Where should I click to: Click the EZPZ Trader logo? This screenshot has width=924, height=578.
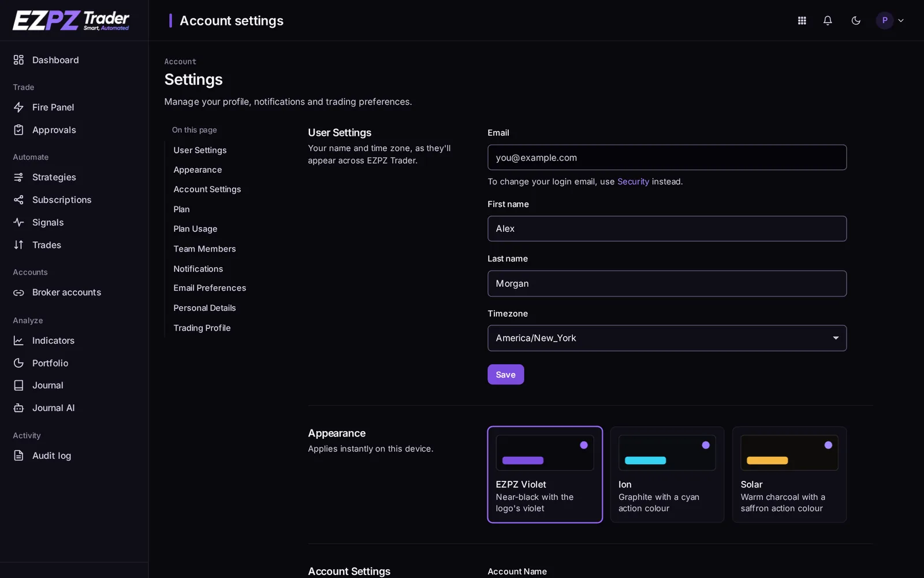pyautogui.click(x=71, y=21)
